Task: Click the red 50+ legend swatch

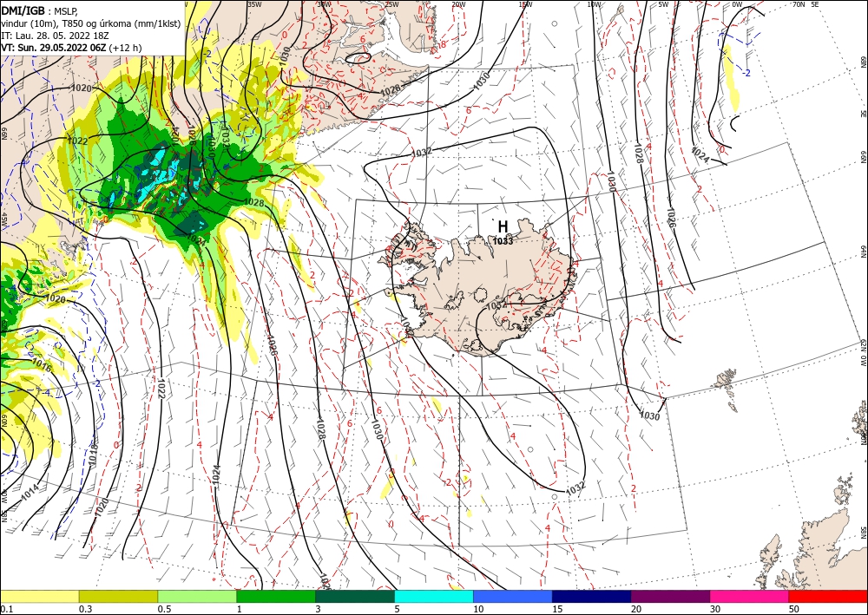Action: pyautogui.click(x=828, y=596)
